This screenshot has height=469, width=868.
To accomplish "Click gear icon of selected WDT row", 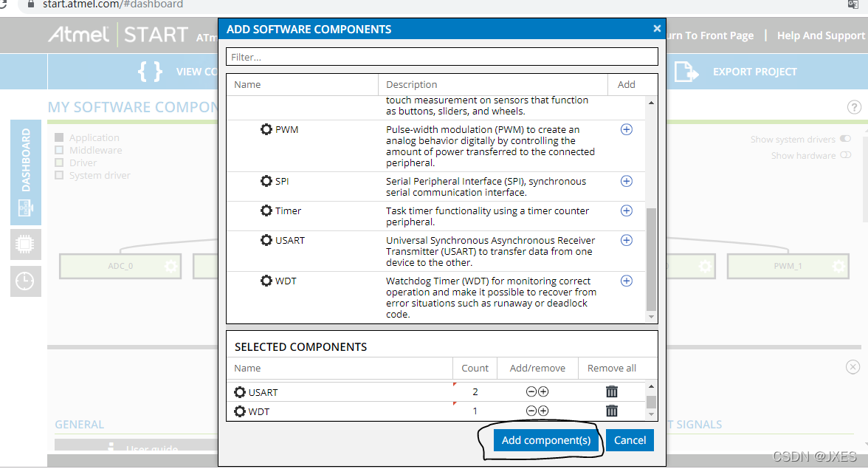I will (x=240, y=411).
